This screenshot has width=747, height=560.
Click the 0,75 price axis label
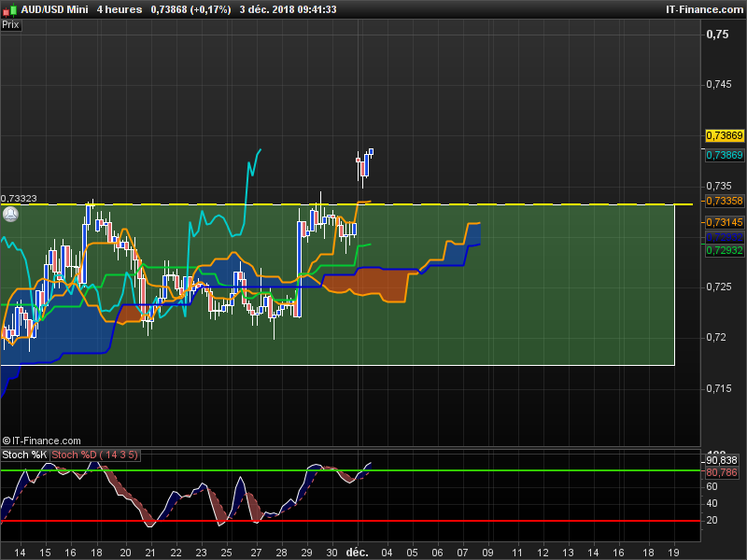[717, 35]
